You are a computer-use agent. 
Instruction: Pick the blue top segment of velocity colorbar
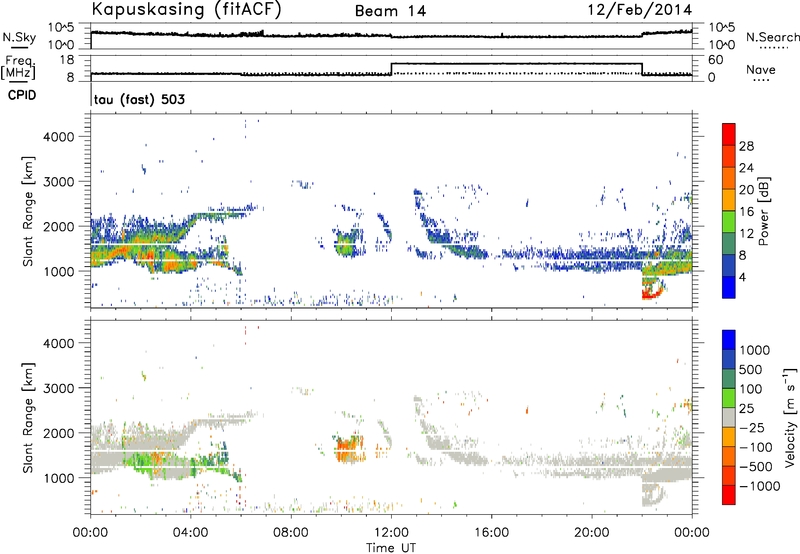[729, 340]
